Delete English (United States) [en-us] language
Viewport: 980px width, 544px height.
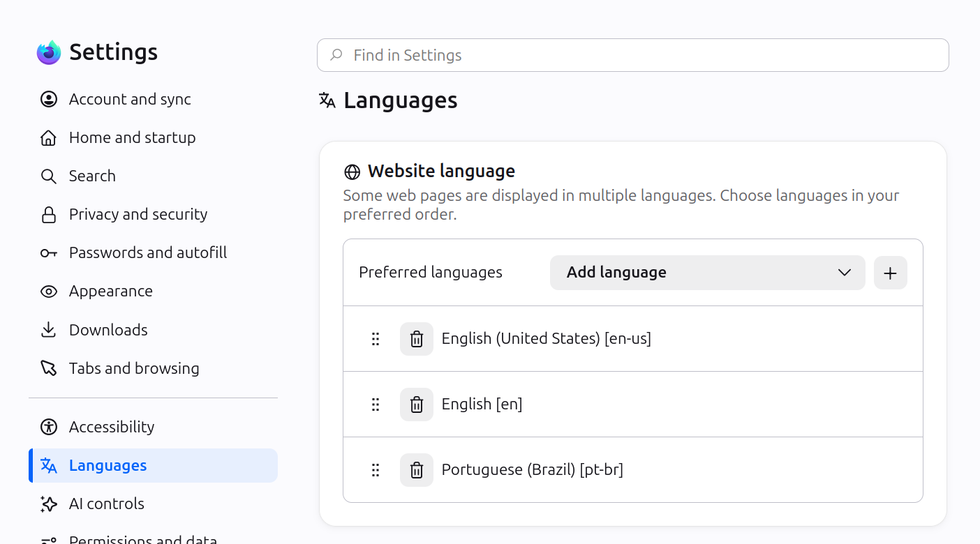(417, 339)
